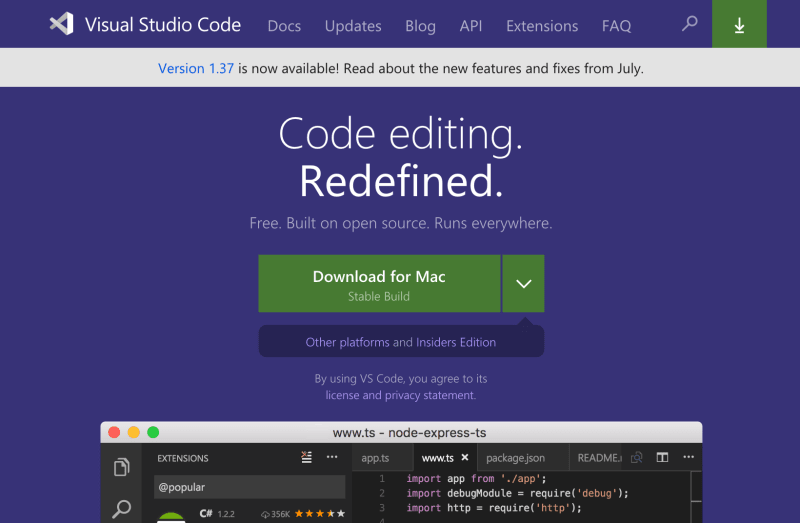800x523 pixels.
Task: Click code line 1 import app
Action: pyautogui.click(x=476, y=479)
